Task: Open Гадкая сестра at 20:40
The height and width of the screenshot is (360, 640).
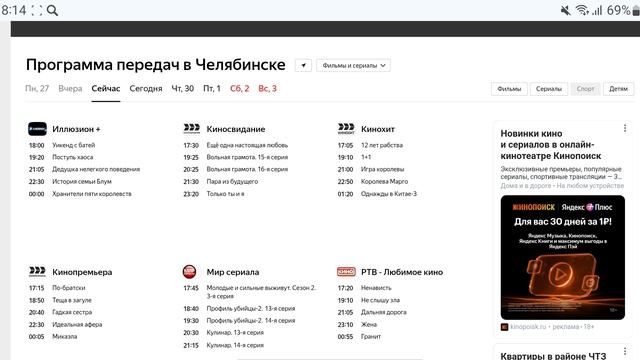Action: 72,312
